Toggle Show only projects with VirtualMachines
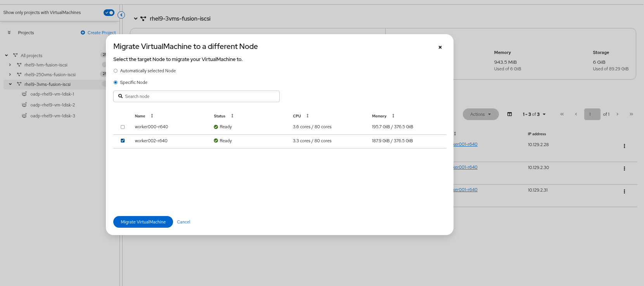 [109, 13]
